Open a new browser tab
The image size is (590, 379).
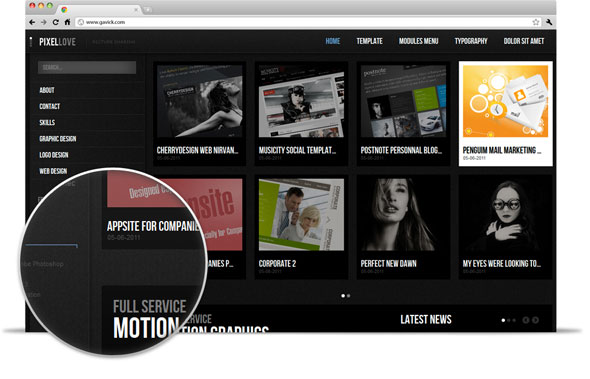[x=148, y=9]
